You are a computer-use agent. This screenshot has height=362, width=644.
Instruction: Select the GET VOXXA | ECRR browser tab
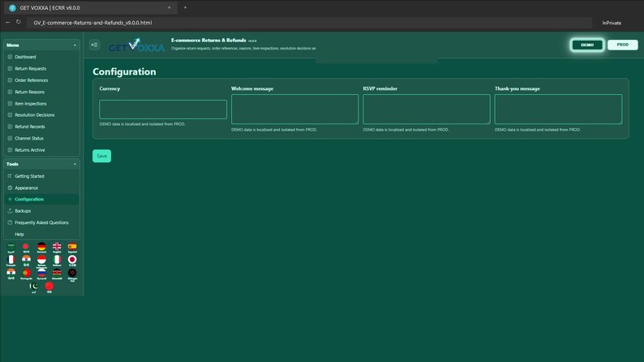(x=89, y=8)
